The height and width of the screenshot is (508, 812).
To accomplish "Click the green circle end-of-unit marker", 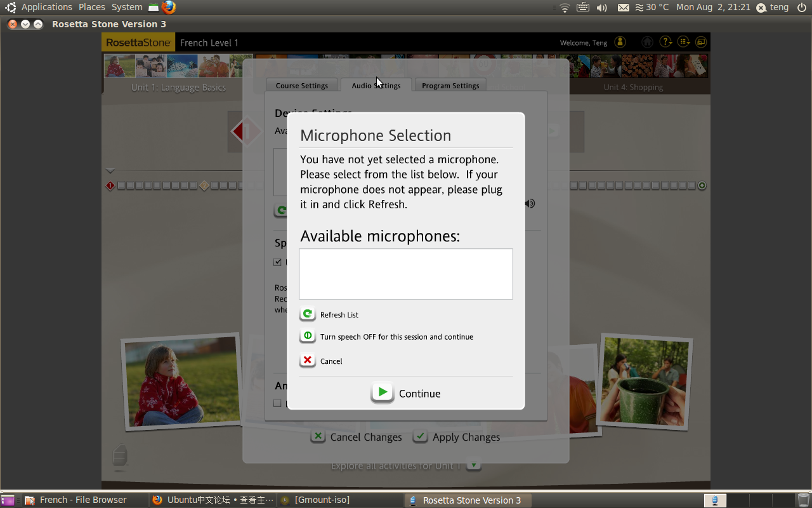I will pos(702,185).
